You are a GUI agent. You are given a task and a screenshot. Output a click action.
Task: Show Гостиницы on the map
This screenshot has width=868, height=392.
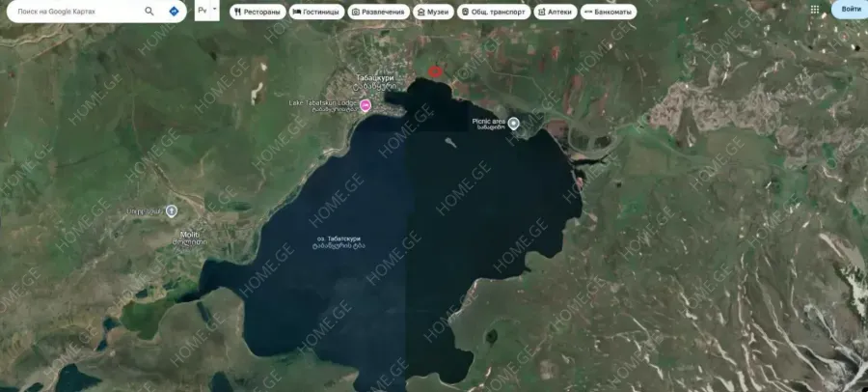pos(316,13)
